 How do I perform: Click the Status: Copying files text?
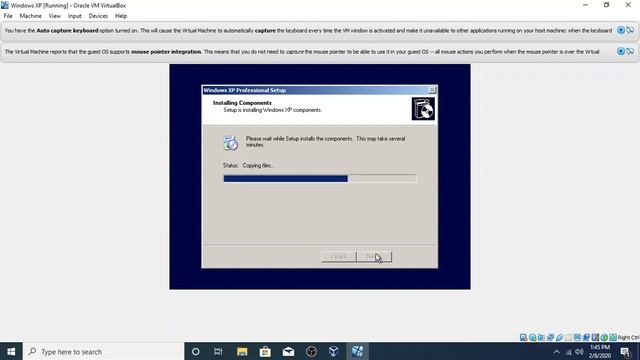[249, 165]
